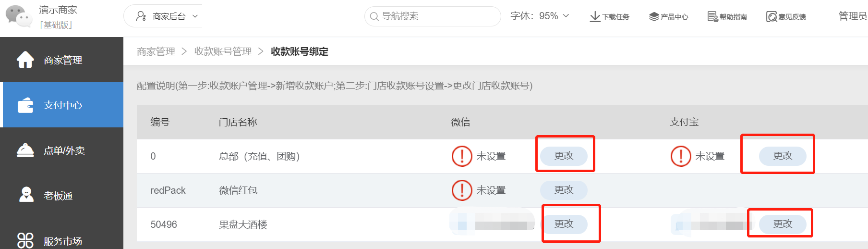
Task: Click the 商家管理 home icon
Action: point(25,60)
